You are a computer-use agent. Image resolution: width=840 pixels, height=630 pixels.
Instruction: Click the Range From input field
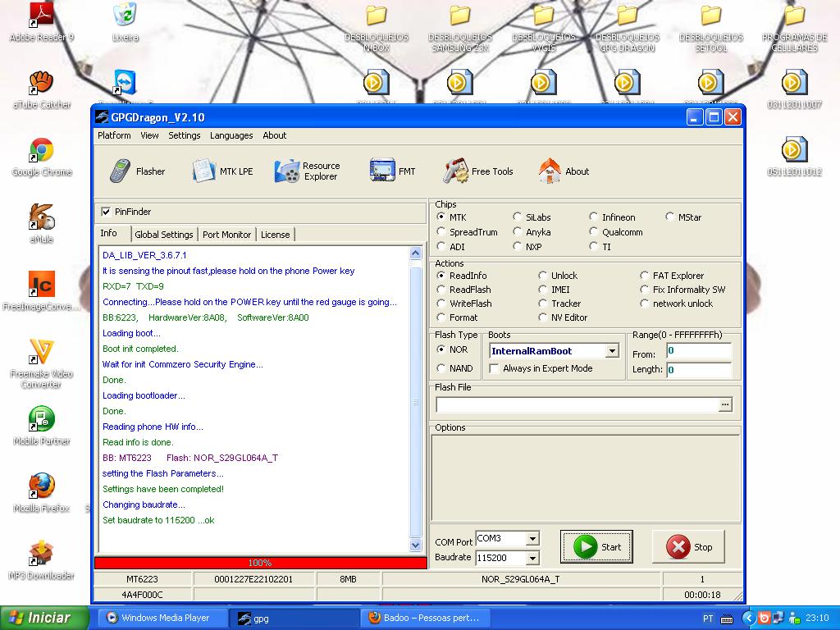click(x=699, y=351)
